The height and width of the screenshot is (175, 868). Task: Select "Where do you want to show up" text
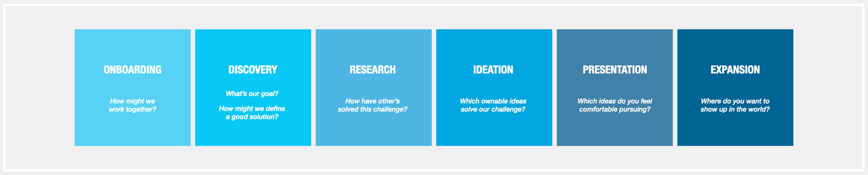tap(735, 105)
